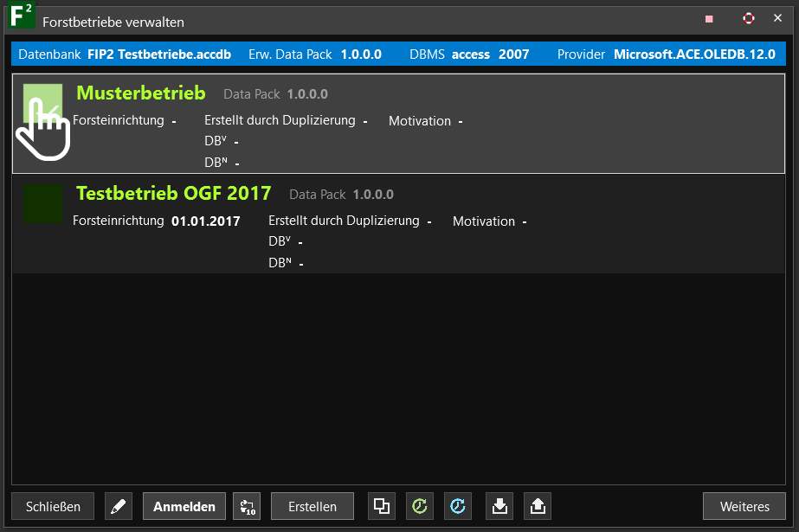This screenshot has height=532, width=799.
Task: Open the Weiteres menu button
Action: coord(744,506)
